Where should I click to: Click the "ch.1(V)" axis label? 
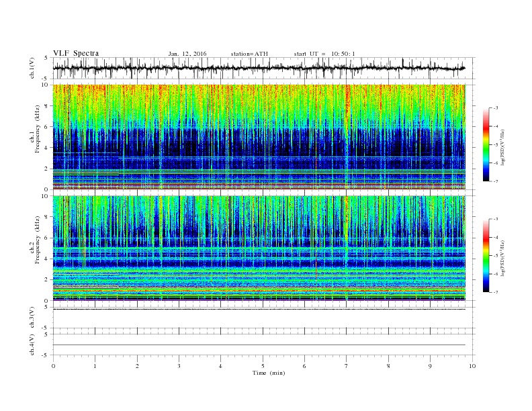32,69
